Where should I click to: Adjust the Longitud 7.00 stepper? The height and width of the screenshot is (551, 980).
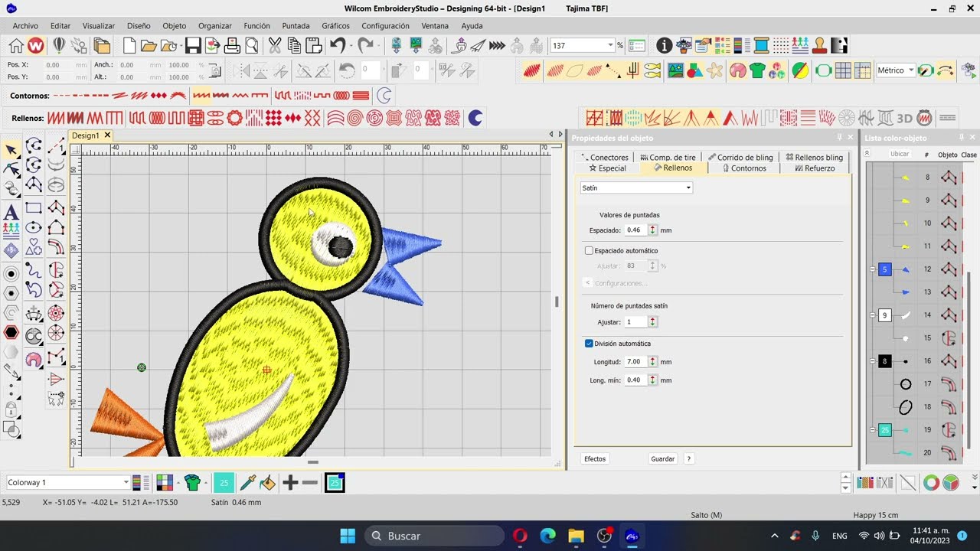[x=652, y=361]
